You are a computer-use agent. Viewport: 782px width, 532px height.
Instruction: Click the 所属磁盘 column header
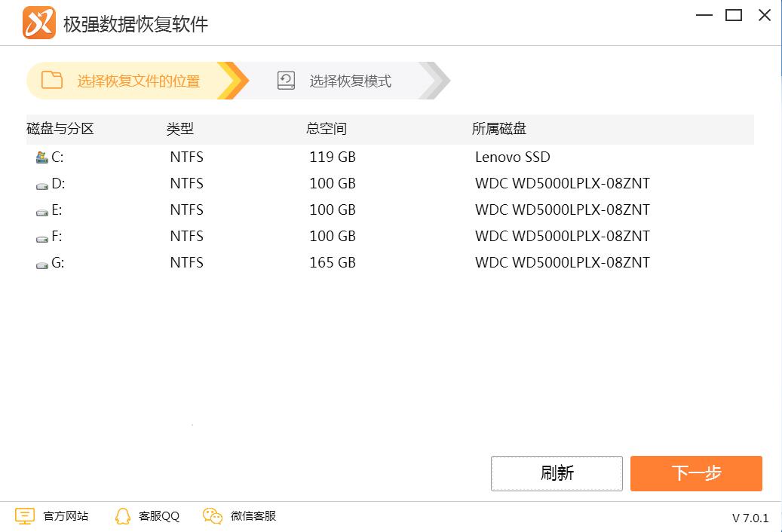pyautogui.click(x=498, y=129)
